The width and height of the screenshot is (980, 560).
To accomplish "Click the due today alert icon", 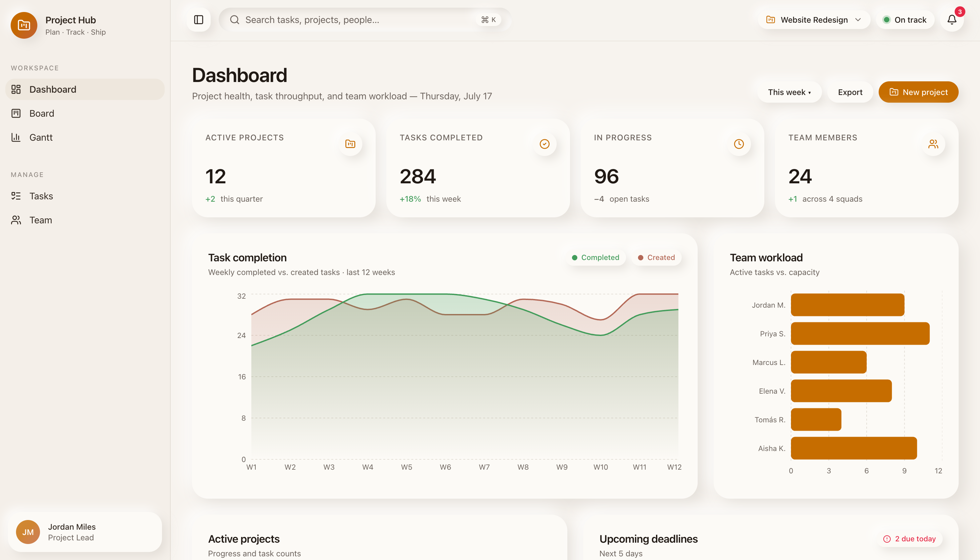I will point(887,539).
